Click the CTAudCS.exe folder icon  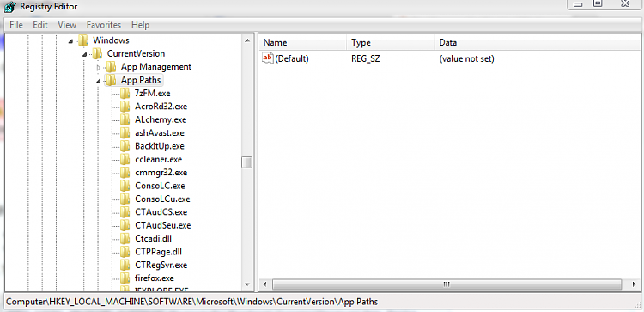point(125,212)
